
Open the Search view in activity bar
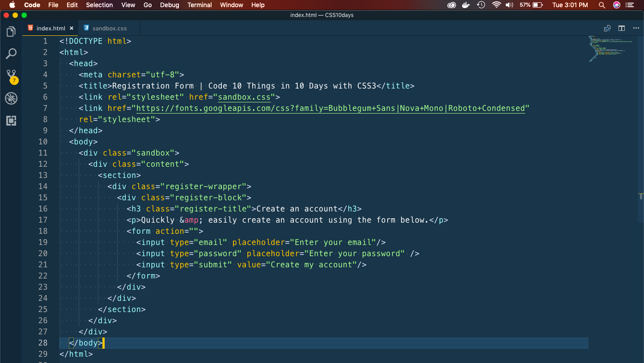11,54
